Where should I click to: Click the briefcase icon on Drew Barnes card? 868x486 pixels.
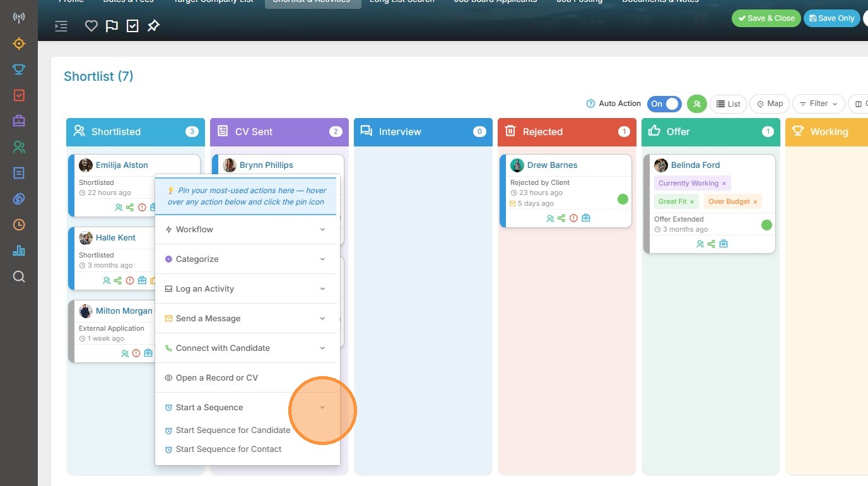[586, 218]
